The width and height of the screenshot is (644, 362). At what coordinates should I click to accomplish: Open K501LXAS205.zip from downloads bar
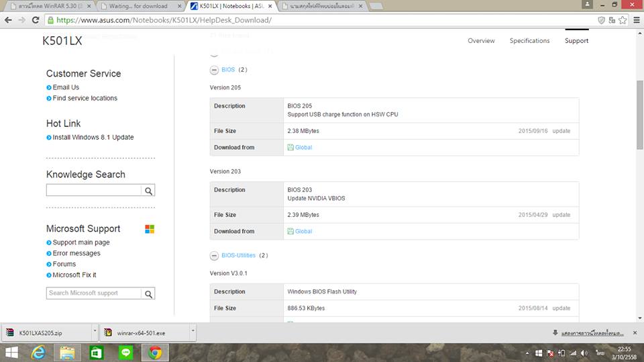[47, 333]
